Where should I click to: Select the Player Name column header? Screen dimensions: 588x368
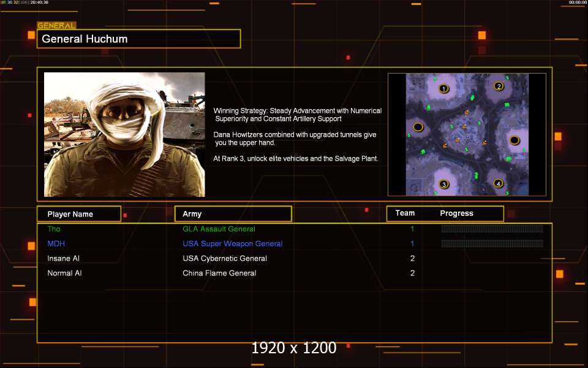tap(79, 214)
